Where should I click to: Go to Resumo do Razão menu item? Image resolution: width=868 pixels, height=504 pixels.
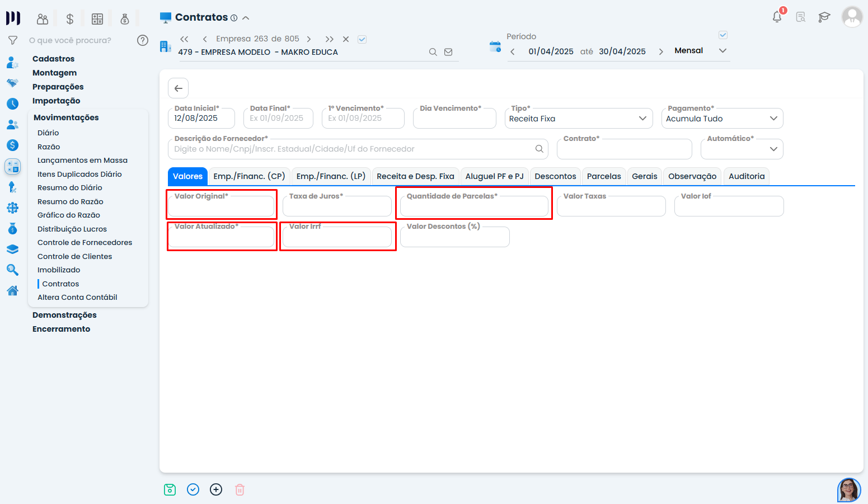pyautogui.click(x=70, y=201)
